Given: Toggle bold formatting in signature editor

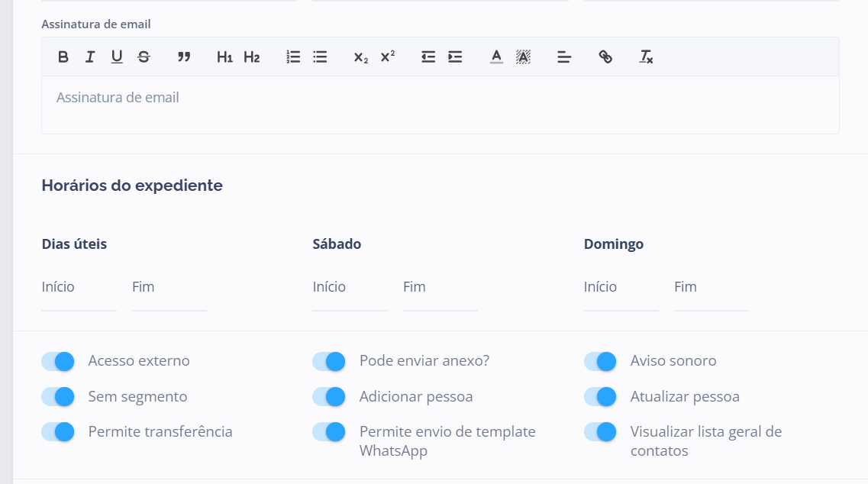Looking at the screenshot, I should [x=63, y=56].
